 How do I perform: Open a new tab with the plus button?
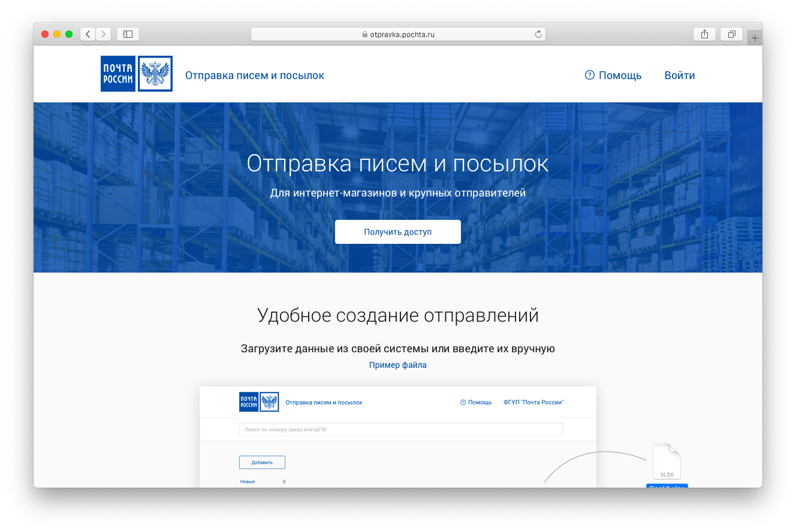coord(755,38)
